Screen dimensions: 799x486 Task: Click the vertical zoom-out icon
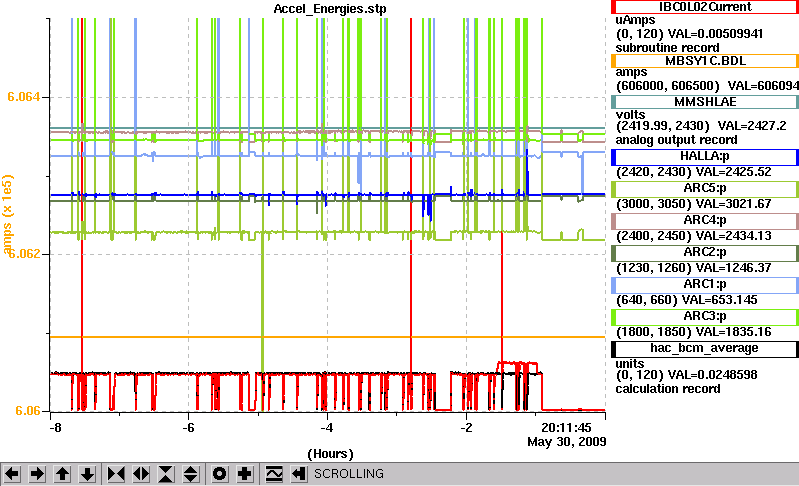(x=191, y=474)
